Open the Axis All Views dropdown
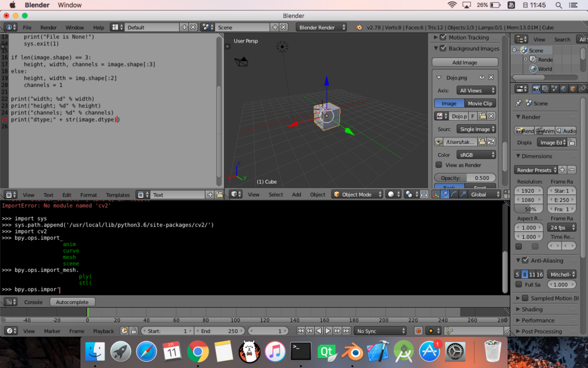Screen dimensions: 588x368 coord(476,90)
